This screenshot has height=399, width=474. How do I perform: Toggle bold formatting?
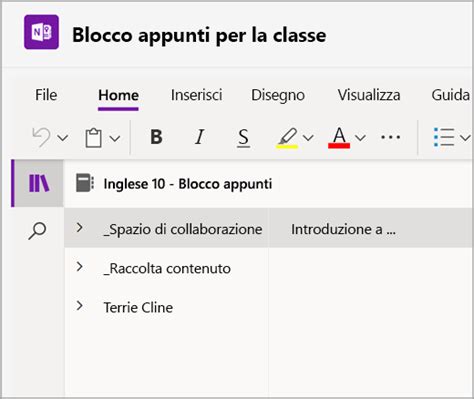coord(156,137)
